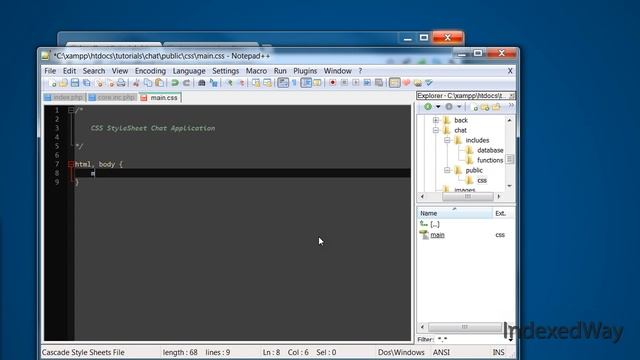Image resolution: width=640 pixels, height=360 pixels.
Task: Open the File menu
Action: [x=50, y=71]
